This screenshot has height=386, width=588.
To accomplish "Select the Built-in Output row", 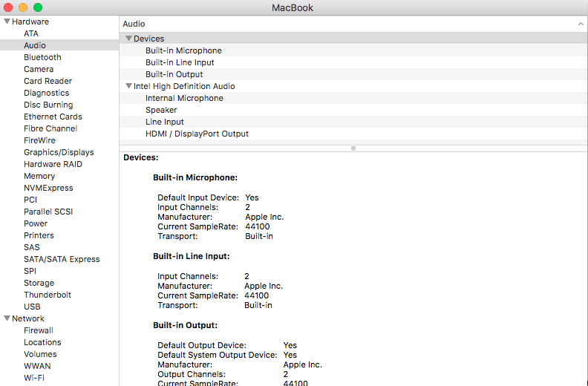I will point(174,74).
